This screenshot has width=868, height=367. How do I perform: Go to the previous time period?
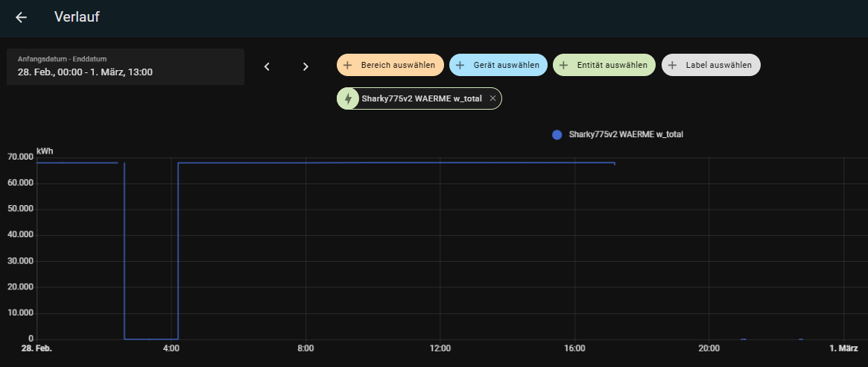[267, 66]
